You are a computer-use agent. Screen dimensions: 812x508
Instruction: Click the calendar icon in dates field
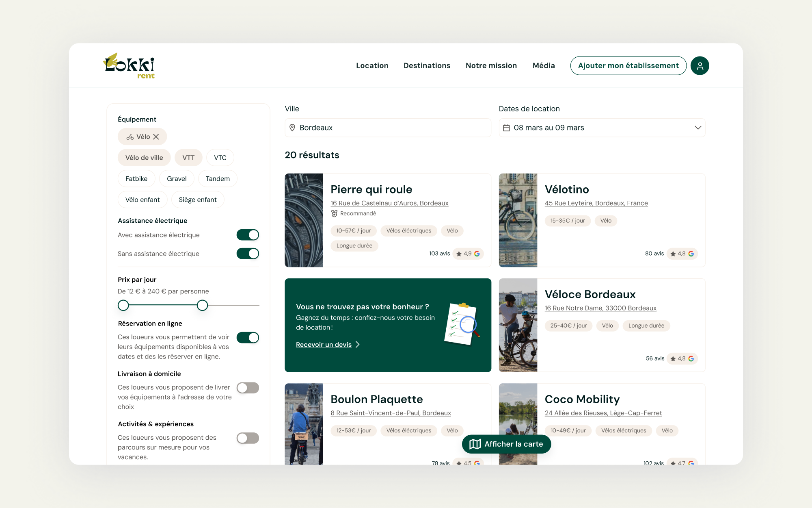pyautogui.click(x=506, y=128)
